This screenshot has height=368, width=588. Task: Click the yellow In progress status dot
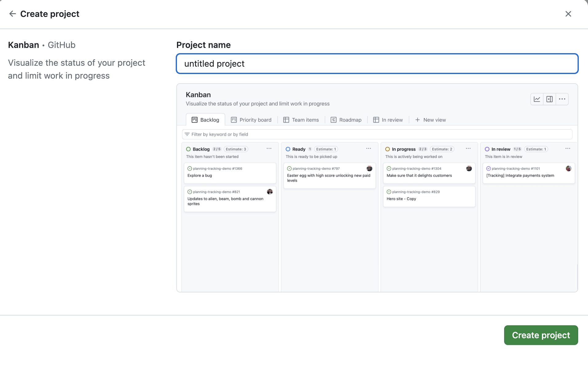387,149
